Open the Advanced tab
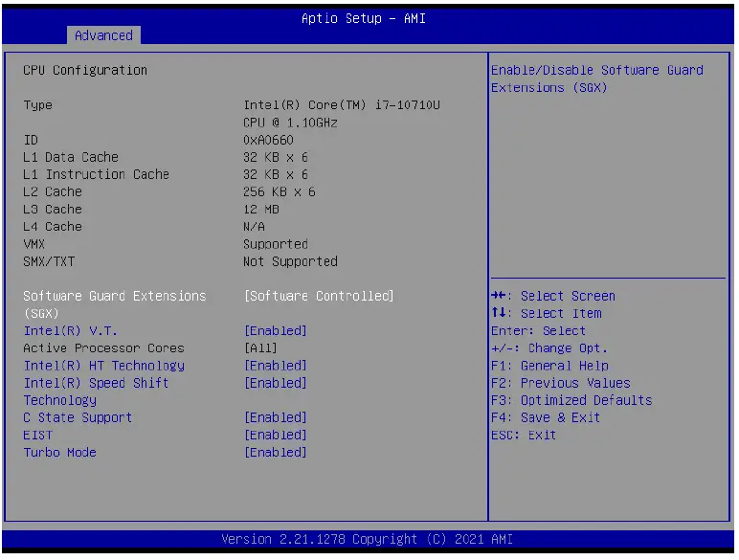 point(103,35)
